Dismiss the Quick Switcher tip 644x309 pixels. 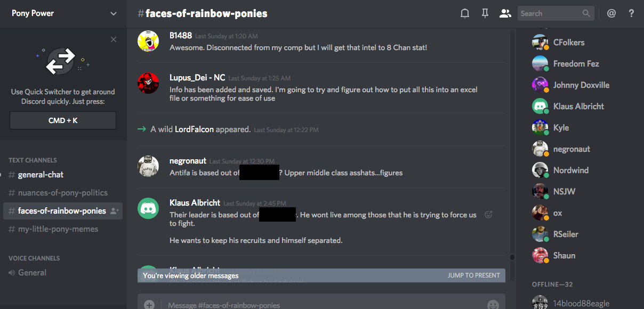(114, 39)
